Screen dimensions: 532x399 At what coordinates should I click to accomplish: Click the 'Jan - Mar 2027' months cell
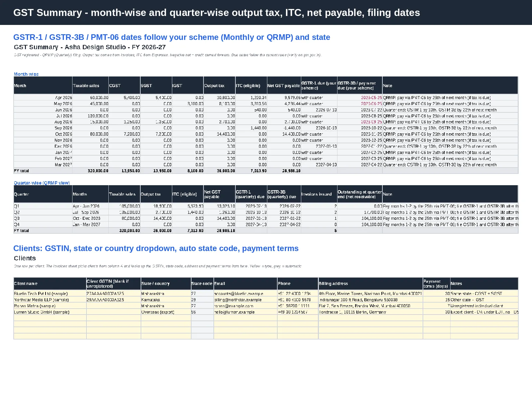[x=90, y=224]
